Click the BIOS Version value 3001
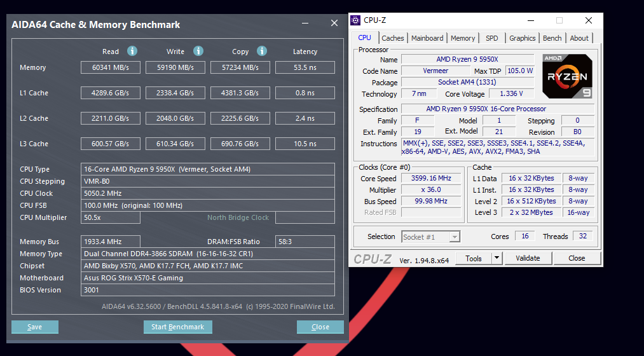 pos(208,290)
